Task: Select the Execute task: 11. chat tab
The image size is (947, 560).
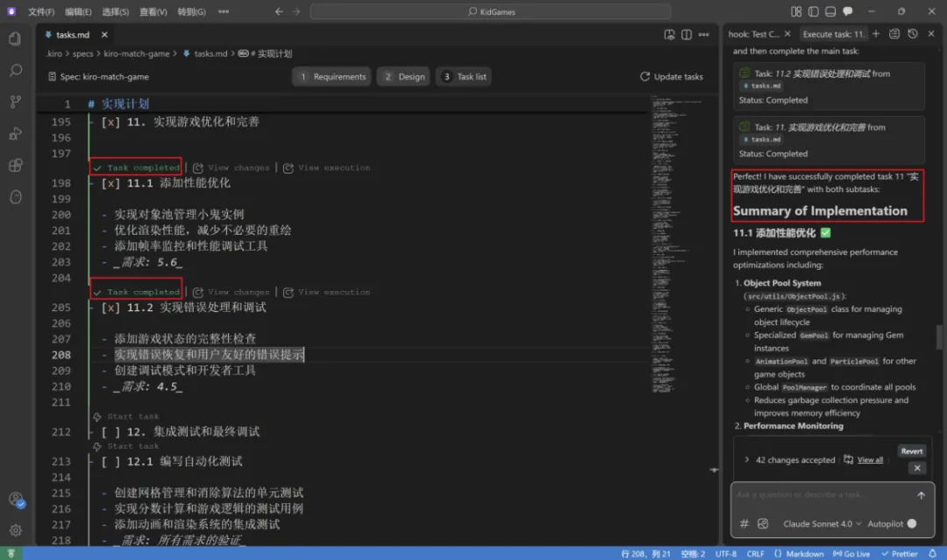Action: (x=834, y=34)
